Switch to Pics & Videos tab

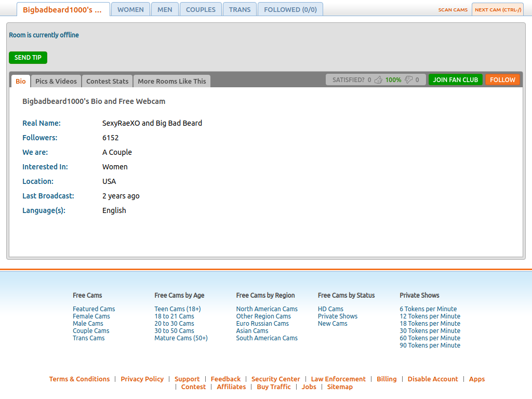[56, 81]
